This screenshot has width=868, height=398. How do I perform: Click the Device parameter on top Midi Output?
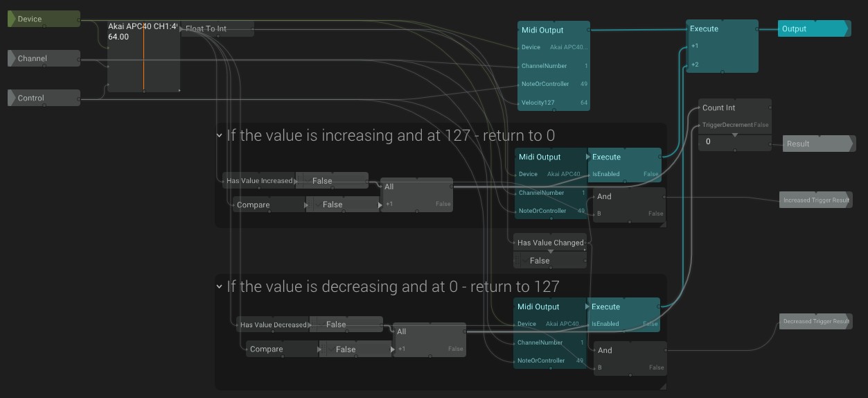tap(531, 48)
